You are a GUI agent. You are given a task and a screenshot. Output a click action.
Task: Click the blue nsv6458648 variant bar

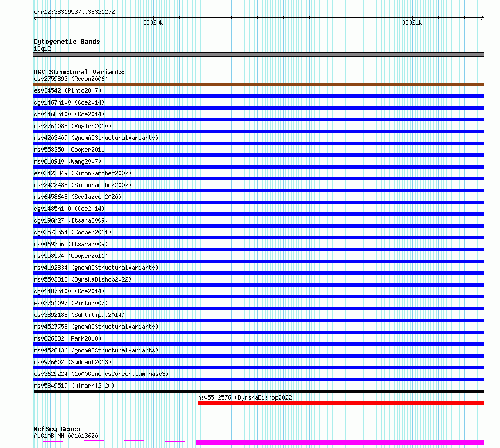coord(258,202)
